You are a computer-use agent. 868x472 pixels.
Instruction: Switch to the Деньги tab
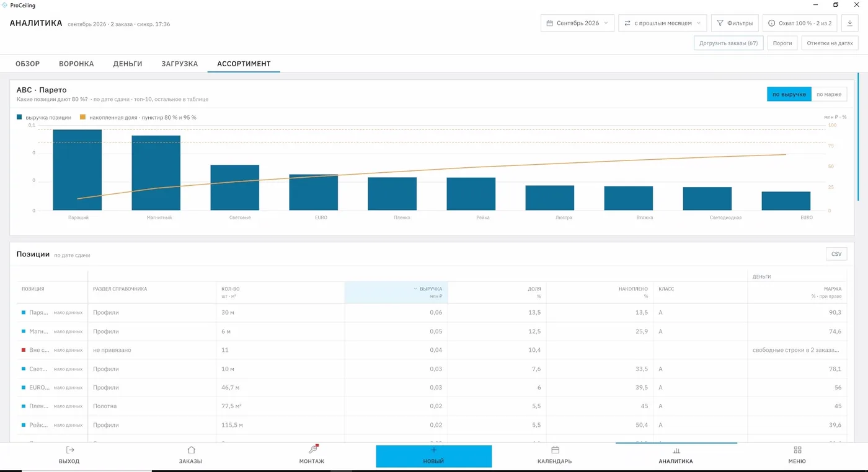click(x=128, y=64)
